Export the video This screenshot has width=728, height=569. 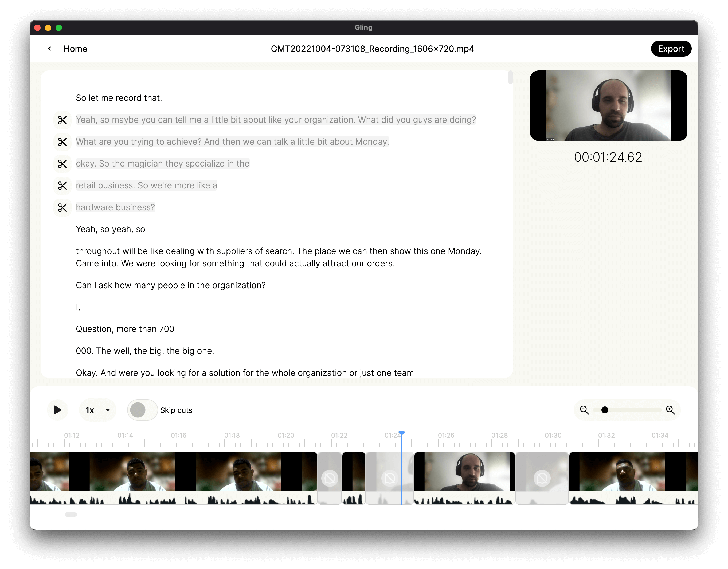(671, 49)
